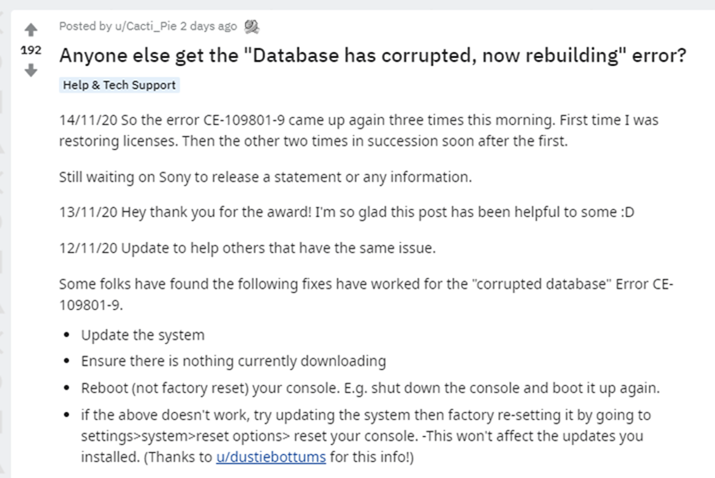Viewport: 715px width, 478px height.
Task: Upvote the database corrupted post
Action: (x=31, y=30)
